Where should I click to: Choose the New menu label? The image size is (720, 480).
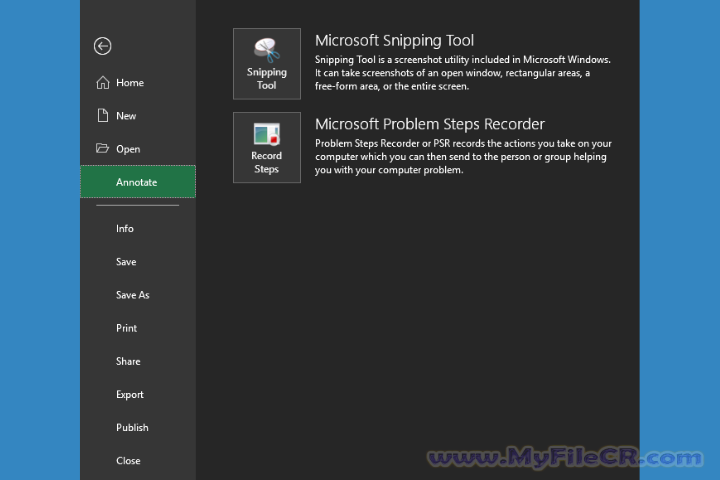coord(126,116)
